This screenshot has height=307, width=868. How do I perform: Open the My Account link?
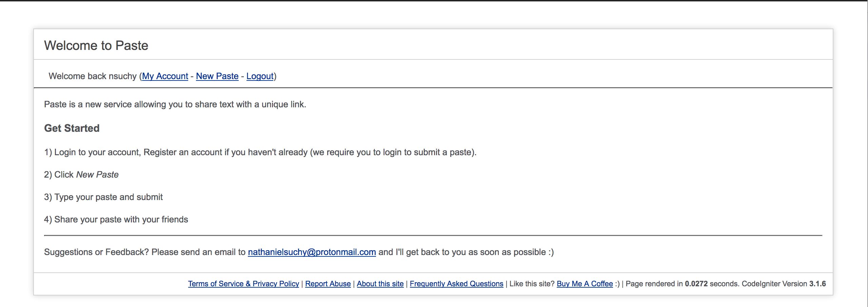pos(165,76)
